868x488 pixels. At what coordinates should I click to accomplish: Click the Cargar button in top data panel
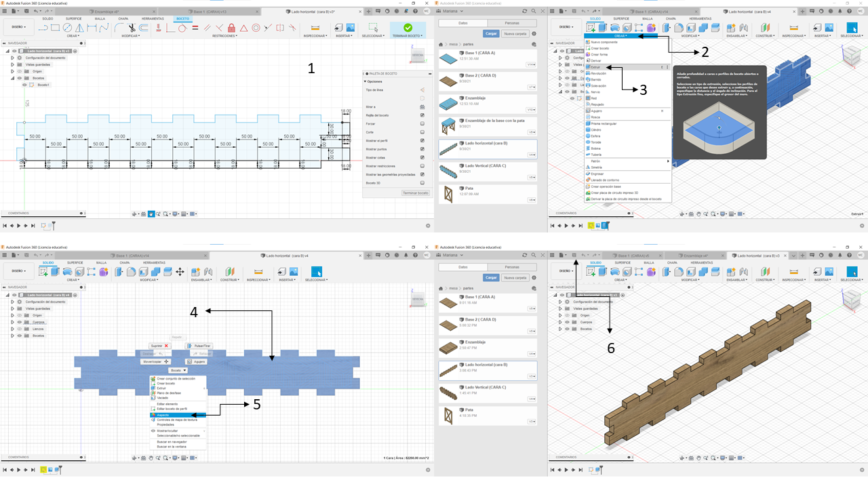tap(491, 33)
